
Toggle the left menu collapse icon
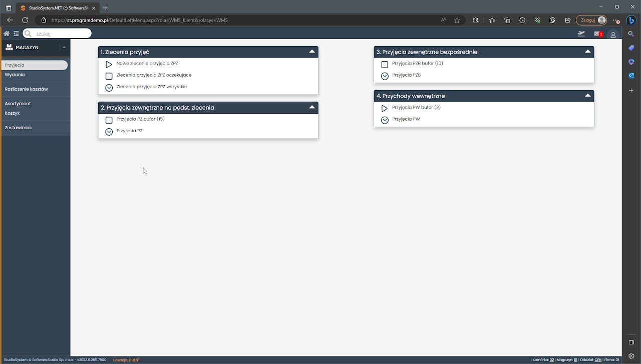16,34
